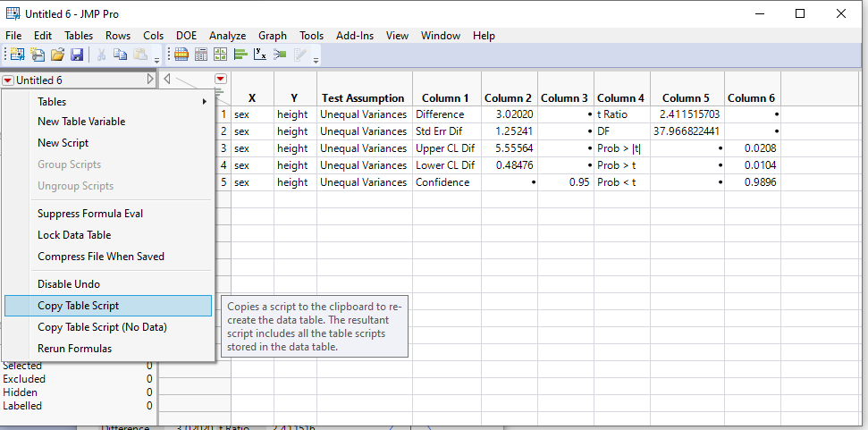Screen dimensions: 868x430
Task: Collapse the table panel with gray triangle
Action: pos(150,80)
